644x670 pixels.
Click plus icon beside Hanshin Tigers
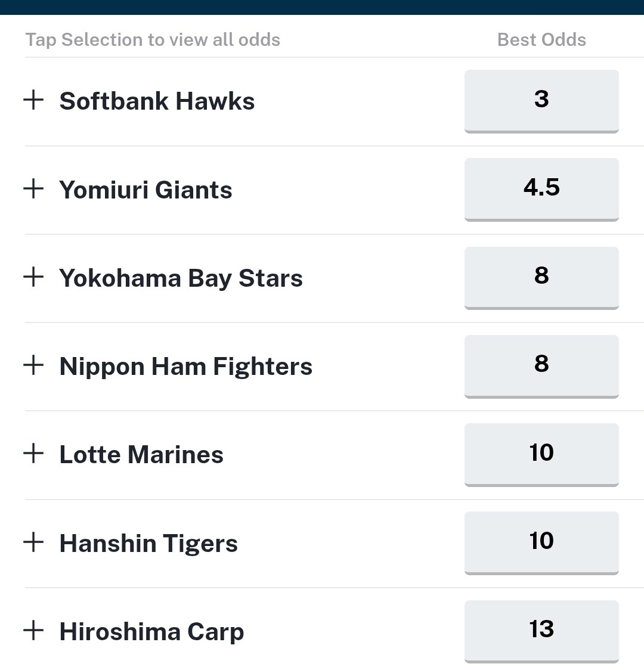(x=33, y=542)
